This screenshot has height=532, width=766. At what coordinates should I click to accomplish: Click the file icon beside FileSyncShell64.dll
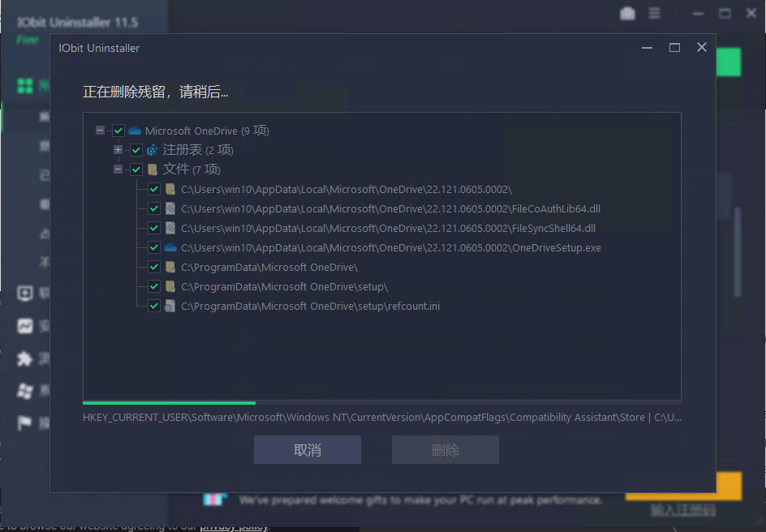[170, 229]
